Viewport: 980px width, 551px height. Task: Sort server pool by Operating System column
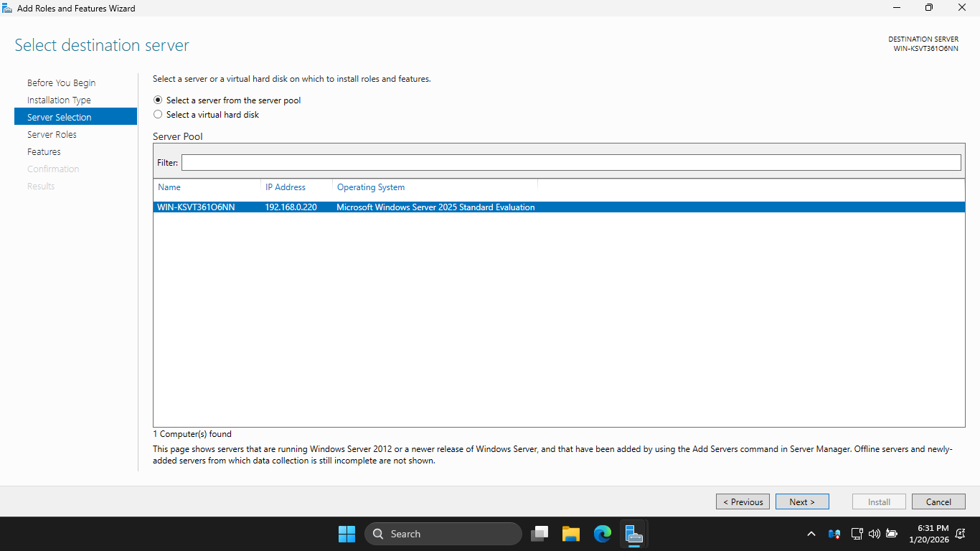[371, 187]
